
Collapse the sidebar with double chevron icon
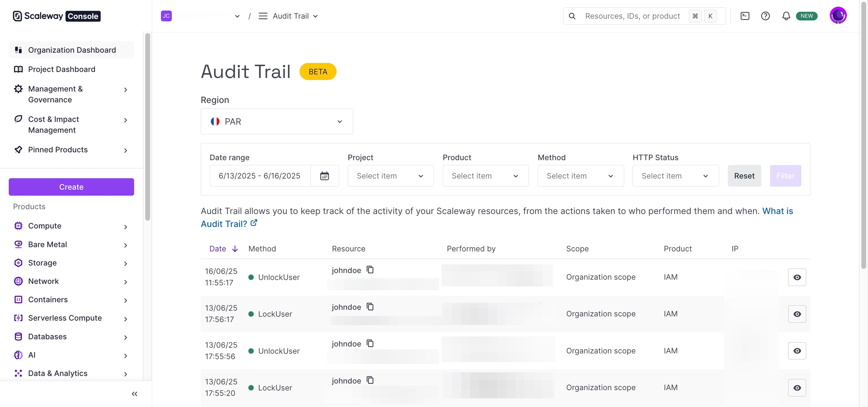134,393
